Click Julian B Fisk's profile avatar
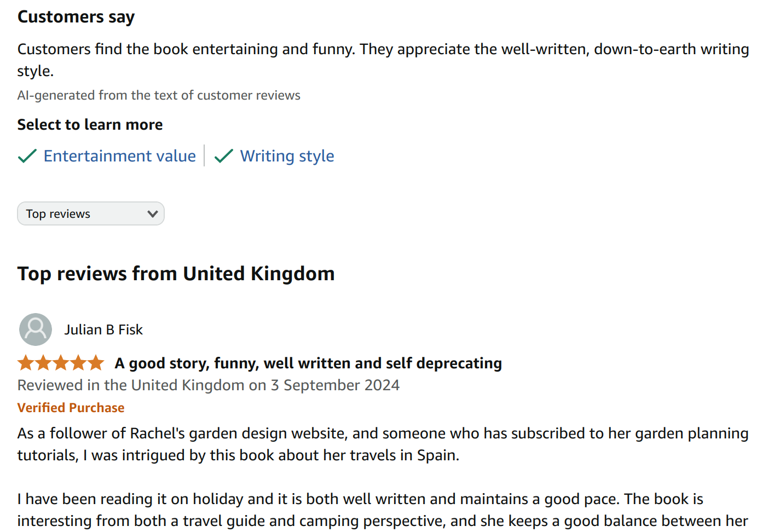 pyautogui.click(x=36, y=329)
